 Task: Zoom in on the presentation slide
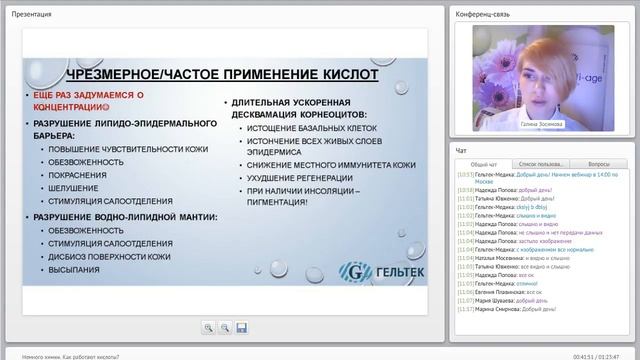pos(208,328)
